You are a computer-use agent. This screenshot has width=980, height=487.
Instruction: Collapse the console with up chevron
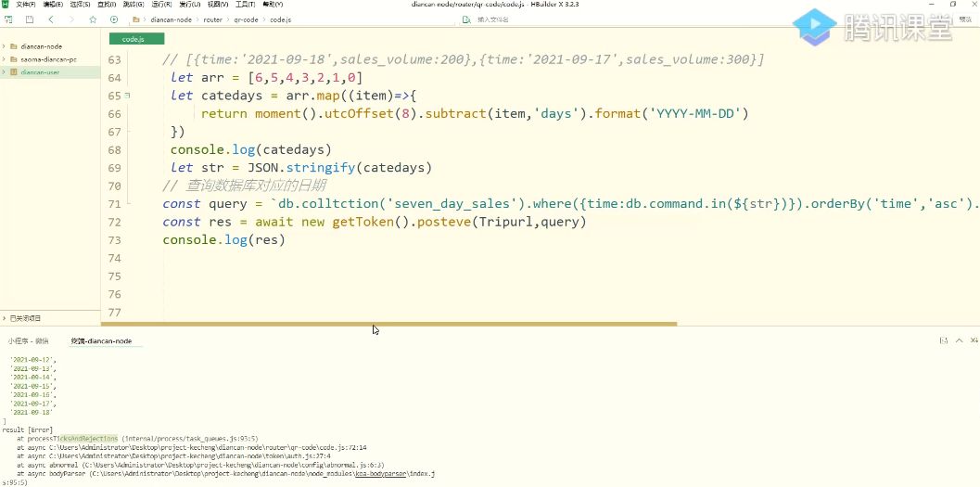point(960,340)
